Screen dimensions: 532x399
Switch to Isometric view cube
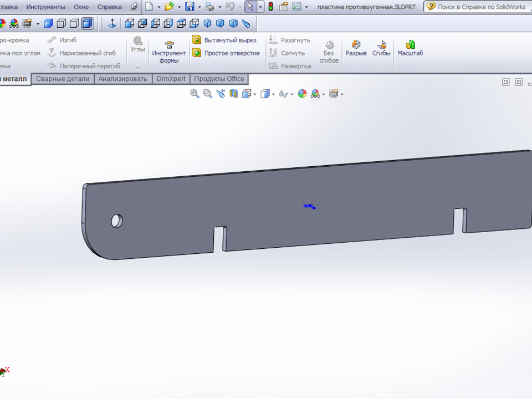tap(207, 23)
